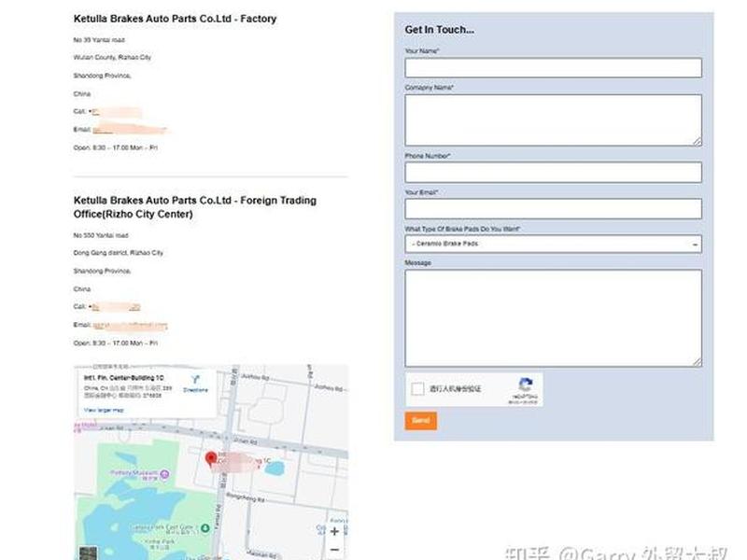The image size is (747, 560).
Task: Click 'Ketulla Brakes Auto Parts Co.Ltd - Factory' heading
Action: coord(175,19)
